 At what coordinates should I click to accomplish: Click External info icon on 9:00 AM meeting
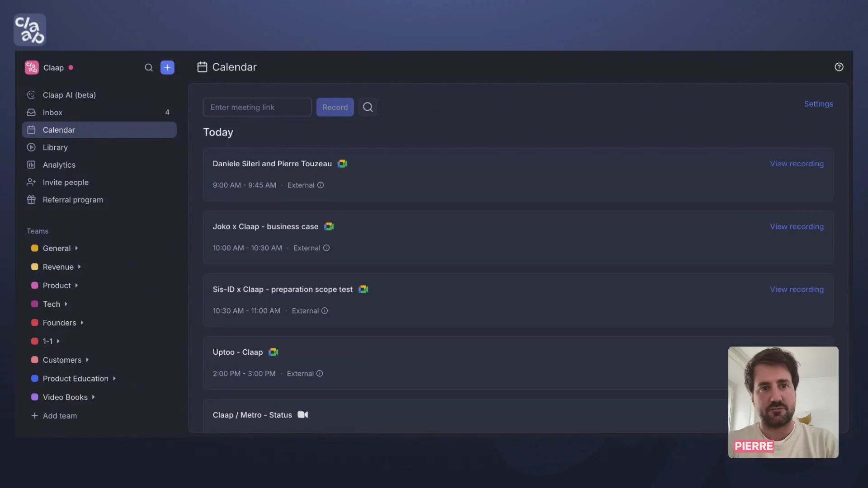click(x=321, y=185)
